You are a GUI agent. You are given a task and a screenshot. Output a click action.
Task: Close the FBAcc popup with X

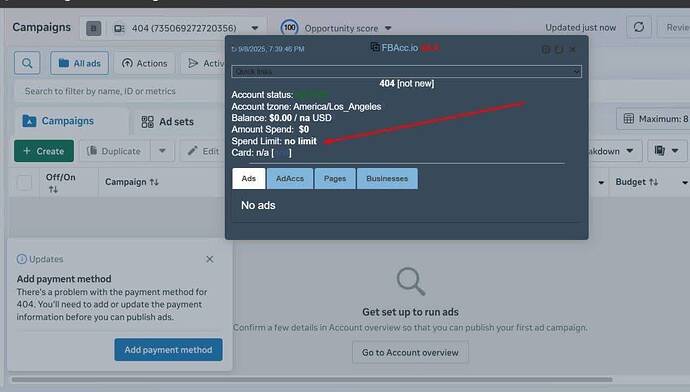tap(573, 49)
